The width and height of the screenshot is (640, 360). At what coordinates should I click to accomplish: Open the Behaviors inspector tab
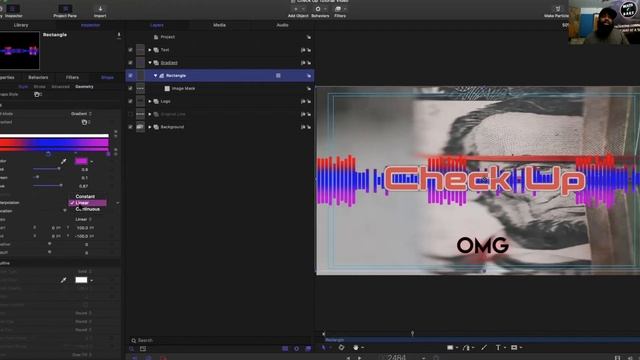[38, 78]
